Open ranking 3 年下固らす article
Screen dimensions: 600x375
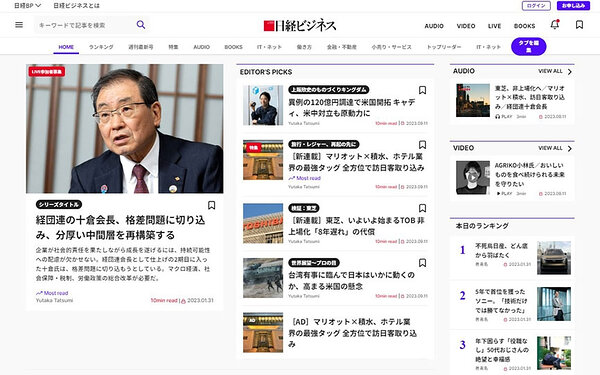(x=501, y=350)
